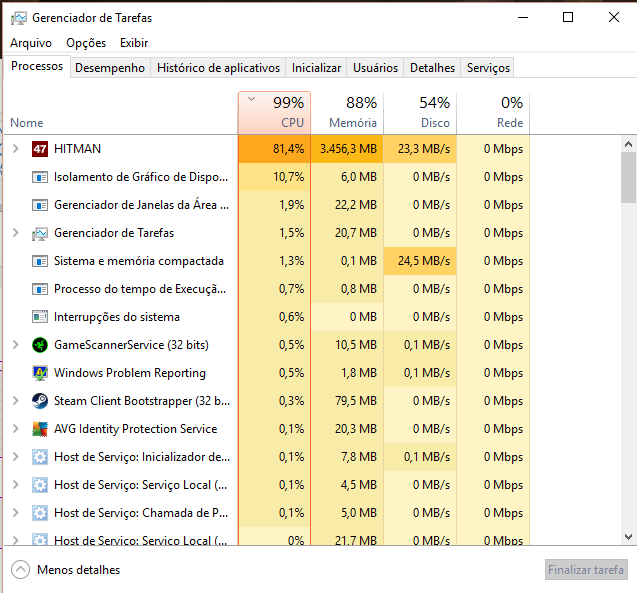Click the Interrupções do sistema icon
The image size is (637, 593).
pyautogui.click(x=40, y=317)
